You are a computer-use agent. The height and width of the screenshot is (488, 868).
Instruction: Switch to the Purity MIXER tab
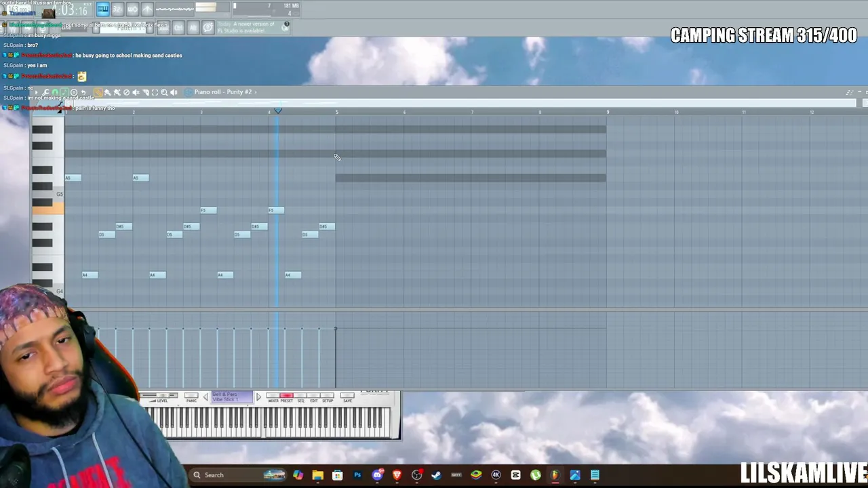273,396
